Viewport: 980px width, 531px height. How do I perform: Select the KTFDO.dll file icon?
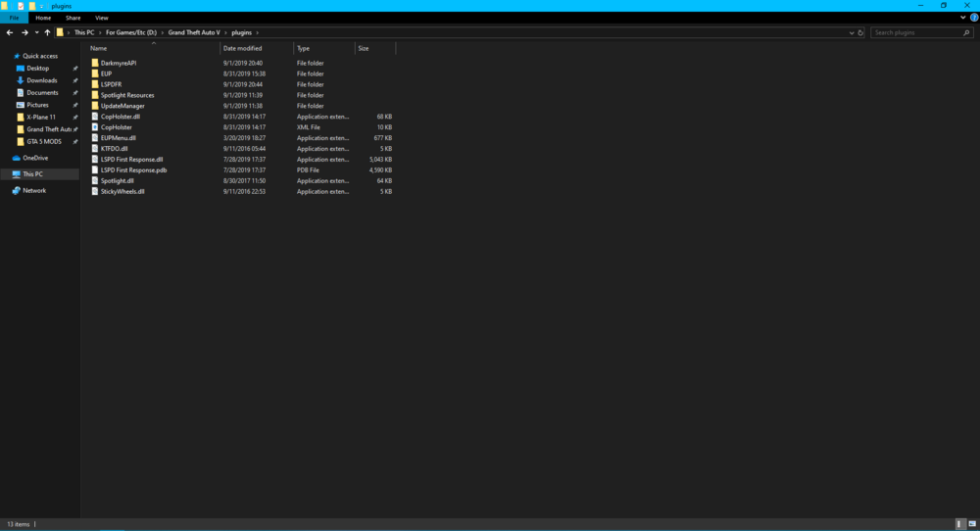tap(95, 149)
